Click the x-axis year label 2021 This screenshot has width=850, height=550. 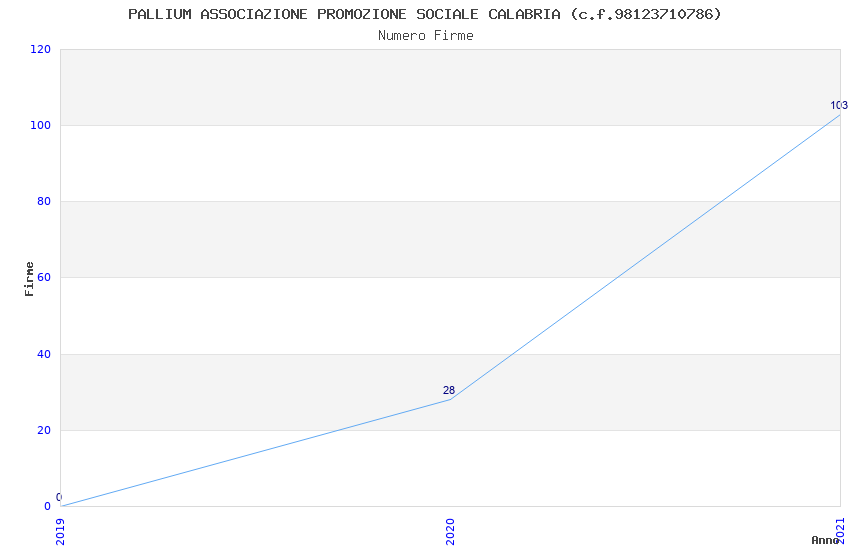(x=840, y=531)
